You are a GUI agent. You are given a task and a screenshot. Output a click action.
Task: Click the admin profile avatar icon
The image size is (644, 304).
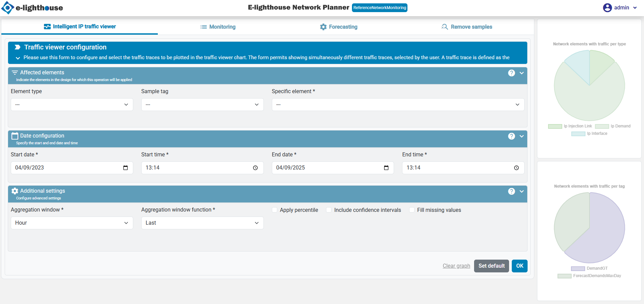coord(607,7)
